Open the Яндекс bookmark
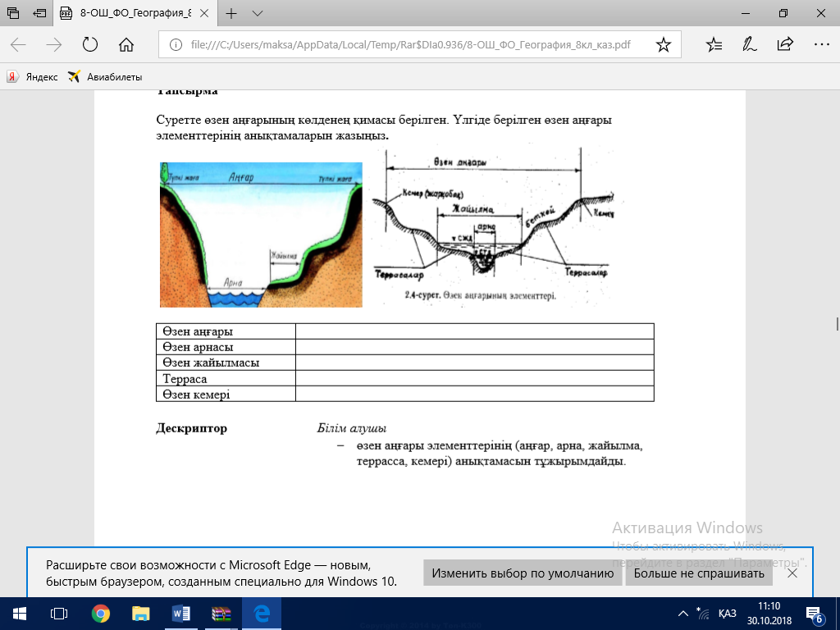Screen dimensions: 840x630 (32, 76)
